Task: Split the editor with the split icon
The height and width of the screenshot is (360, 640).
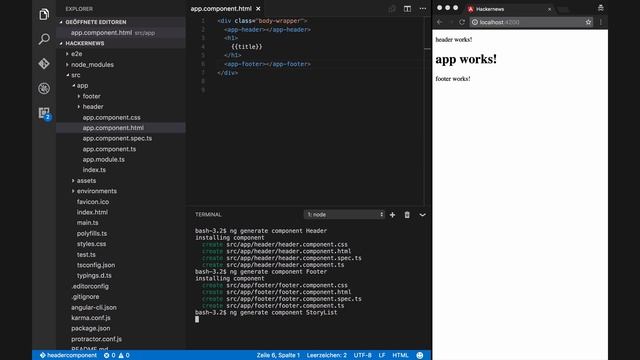Action: point(407,9)
